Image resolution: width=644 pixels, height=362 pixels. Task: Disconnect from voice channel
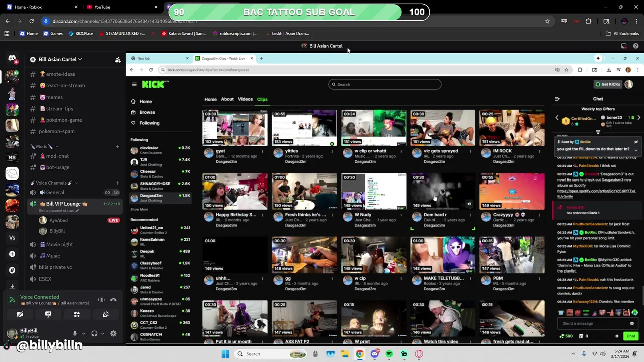click(x=113, y=300)
